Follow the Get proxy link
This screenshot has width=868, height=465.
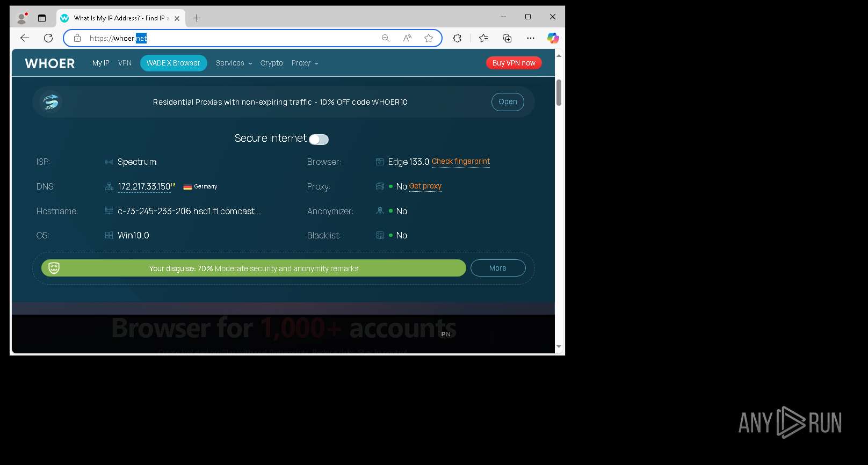coord(425,186)
